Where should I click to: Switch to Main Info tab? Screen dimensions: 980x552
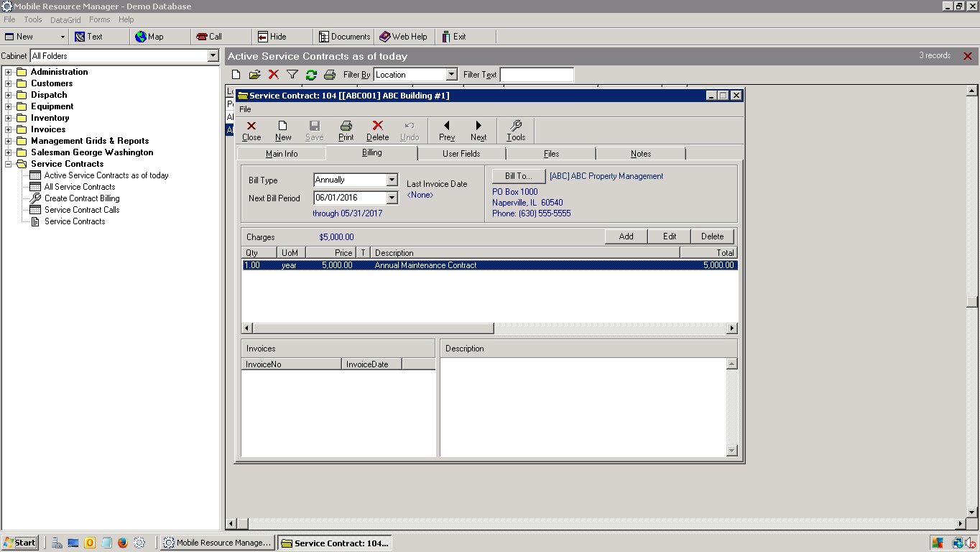coord(282,154)
